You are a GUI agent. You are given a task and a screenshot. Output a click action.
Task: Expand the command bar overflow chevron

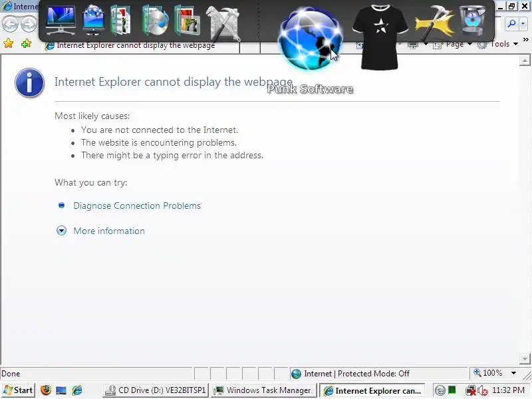[x=525, y=40]
